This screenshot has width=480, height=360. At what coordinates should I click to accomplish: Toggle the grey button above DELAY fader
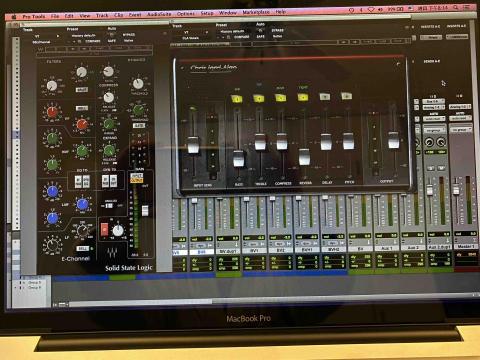[x=325, y=97]
